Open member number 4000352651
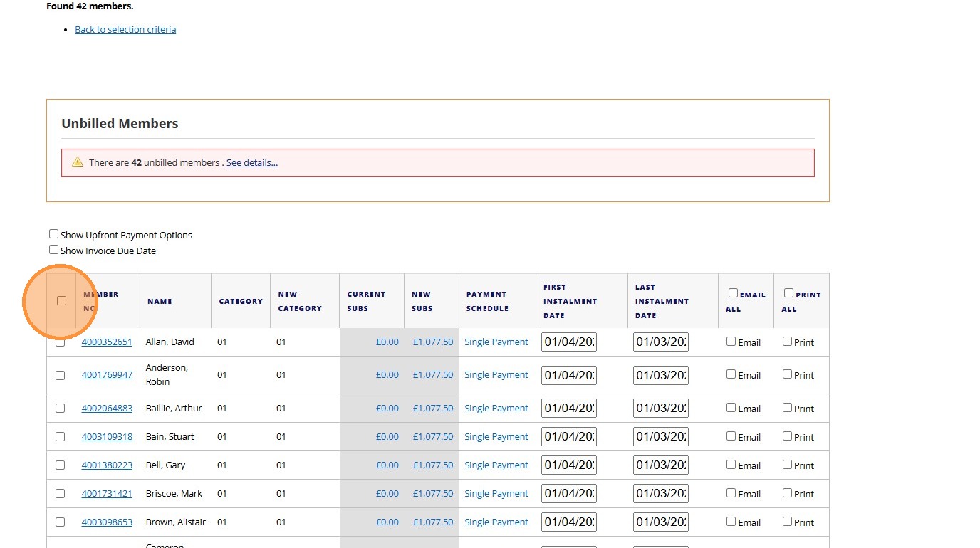The image size is (980, 548). (x=107, y=342)
